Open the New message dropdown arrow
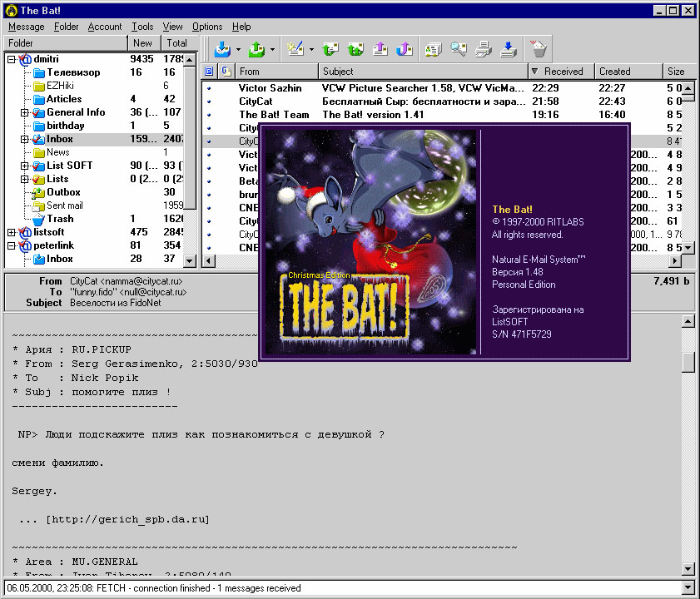This screenshot has width=700, height=599. [311, 49]
